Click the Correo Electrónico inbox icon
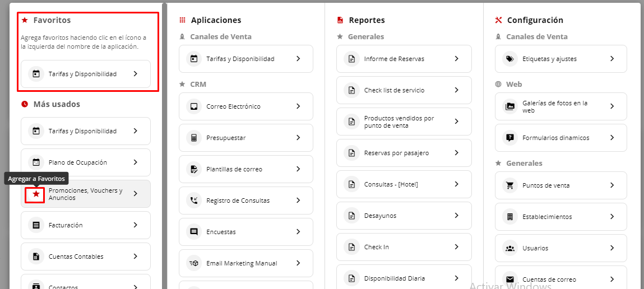 (x=194, y=106)
